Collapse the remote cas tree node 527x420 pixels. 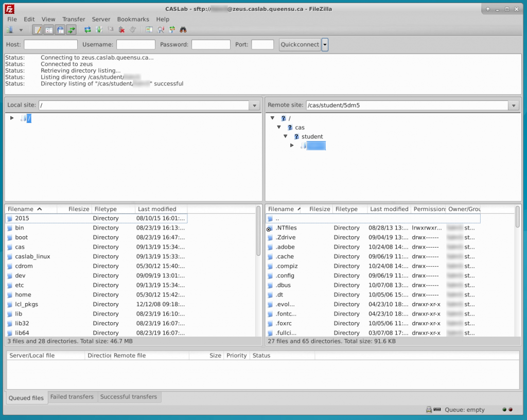pos(279,127)
